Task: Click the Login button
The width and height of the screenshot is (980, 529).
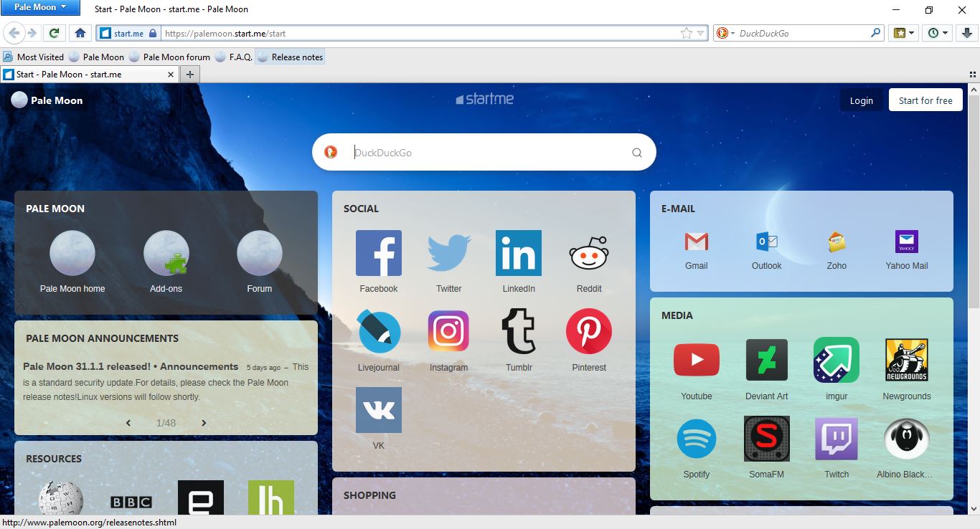Action: pos(862,100)
